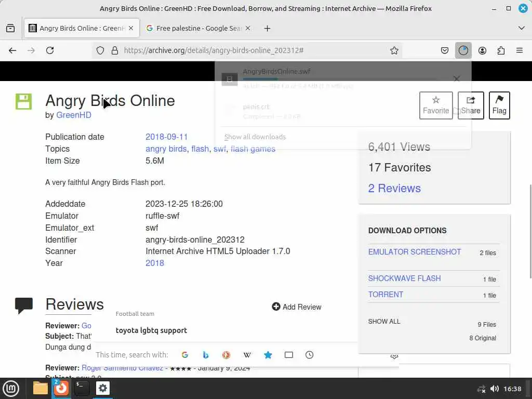532x399 pixels.
Task: Open the Year 2018 link
Action: click(x=155, y=263)
